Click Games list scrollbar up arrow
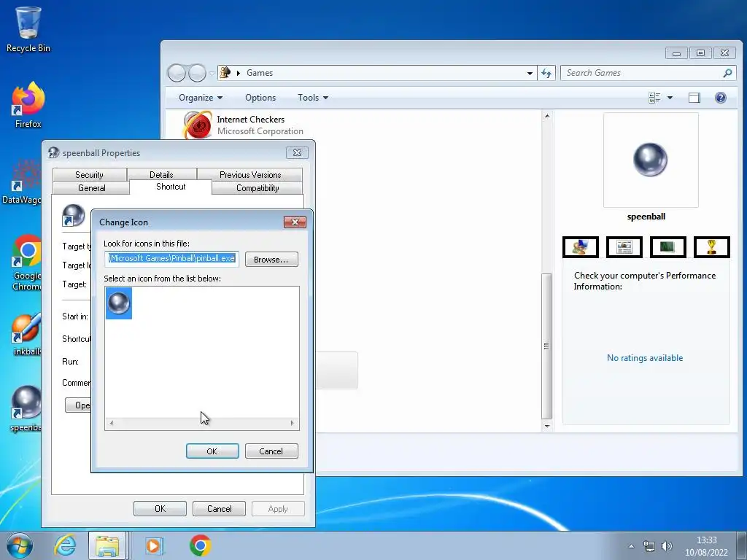Viewport: 747px width, 560px height. [547, 116]
